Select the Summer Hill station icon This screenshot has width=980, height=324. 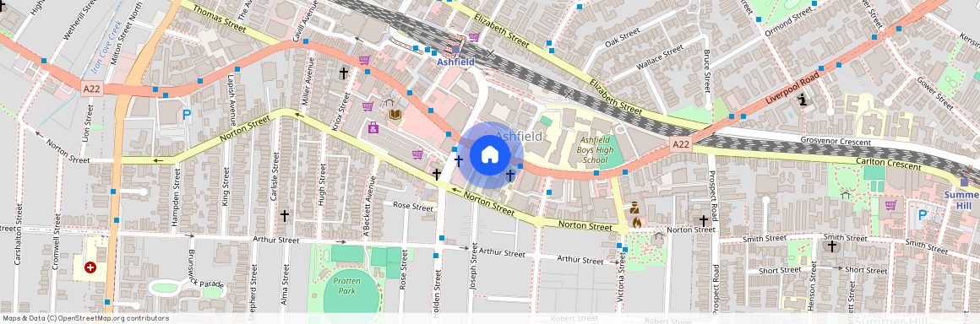click(965, 183)
